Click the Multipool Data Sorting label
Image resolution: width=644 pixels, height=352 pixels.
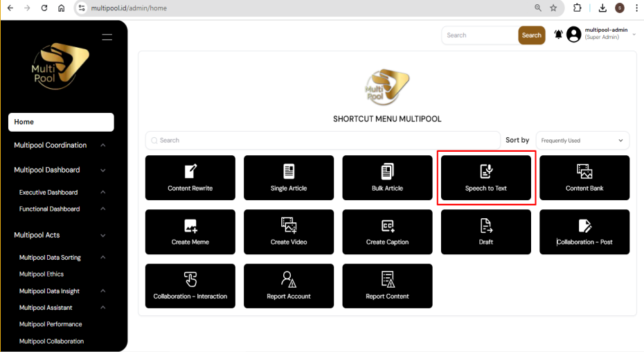point(50,258)
